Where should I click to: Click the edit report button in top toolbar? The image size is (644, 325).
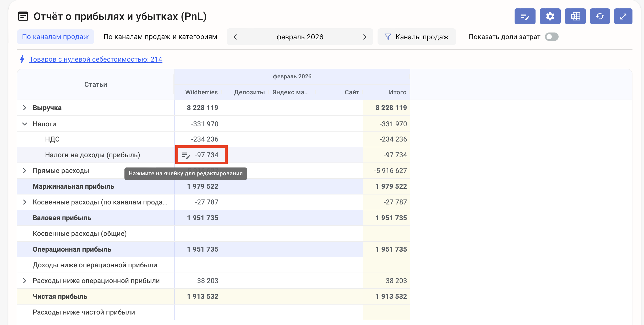tap(525, 17)
